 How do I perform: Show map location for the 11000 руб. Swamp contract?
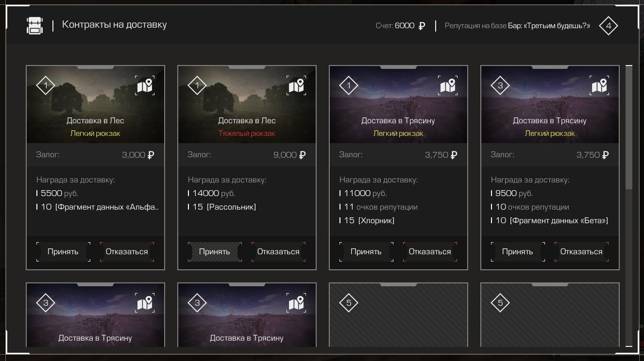448,86
